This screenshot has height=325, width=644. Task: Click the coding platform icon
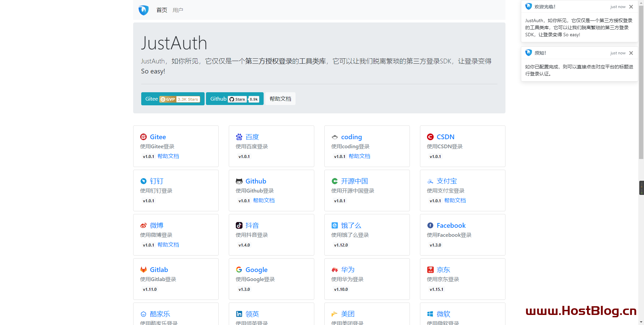[335, 137]
